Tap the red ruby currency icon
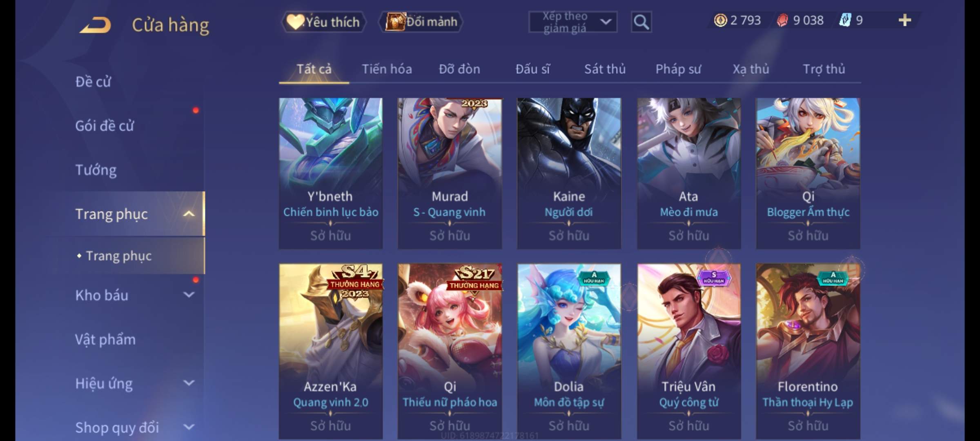Screen dimensions: 980x441 [782, 20]
